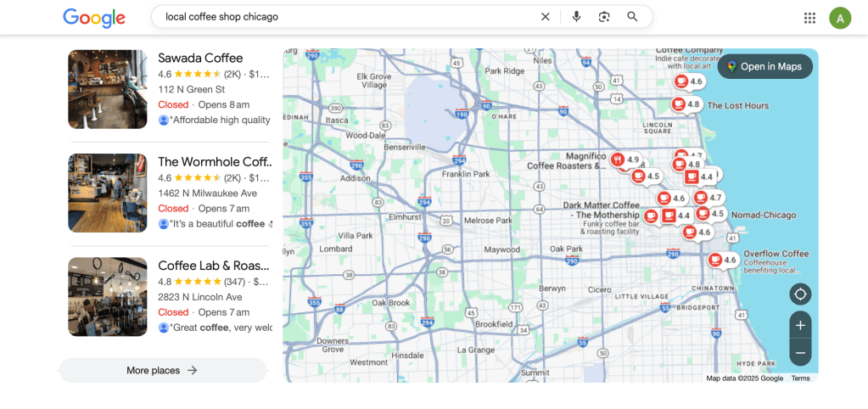Viewport: 868px width, 409px height.
Task: Click the "Nomad-Chicago" map label
Action: 764,215
